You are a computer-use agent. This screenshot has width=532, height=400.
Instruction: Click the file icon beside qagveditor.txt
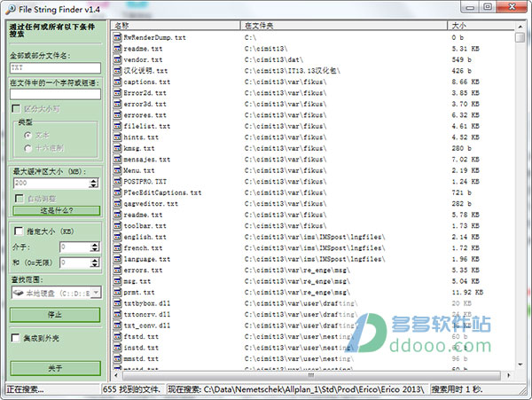[117, 204]
